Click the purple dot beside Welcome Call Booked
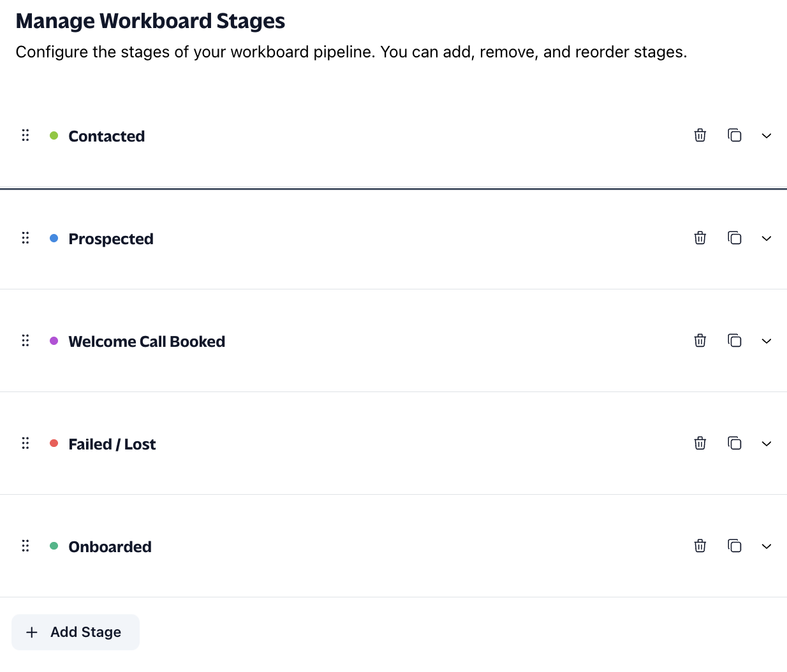787x672 pixels. point(54,340)
